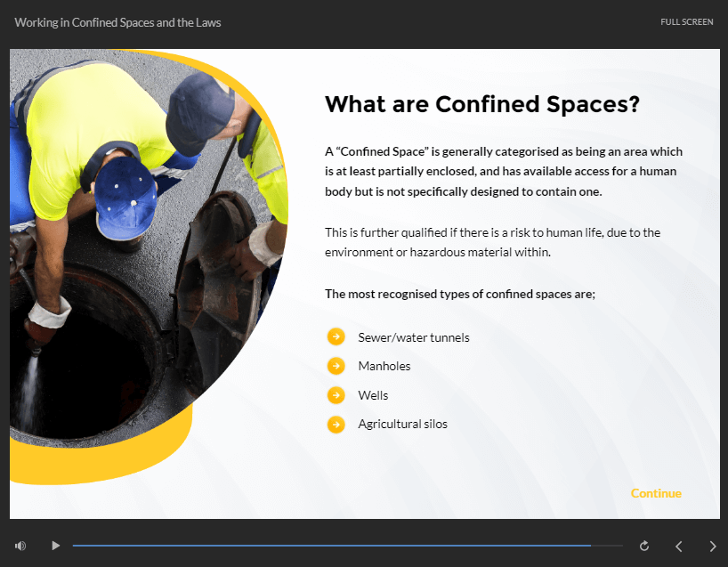
Task: Mute the audio via the speaker icon
Action: coord(20,545)
